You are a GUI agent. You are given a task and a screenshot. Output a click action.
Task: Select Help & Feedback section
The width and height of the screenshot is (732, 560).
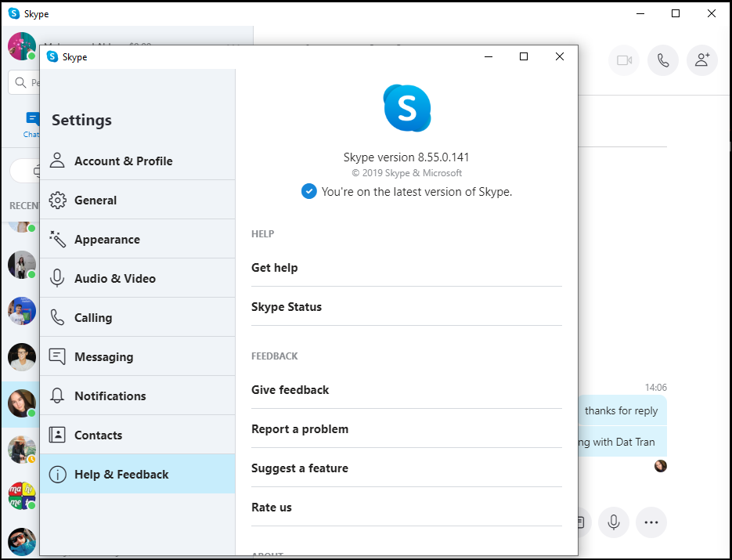(x=137, y=474)
